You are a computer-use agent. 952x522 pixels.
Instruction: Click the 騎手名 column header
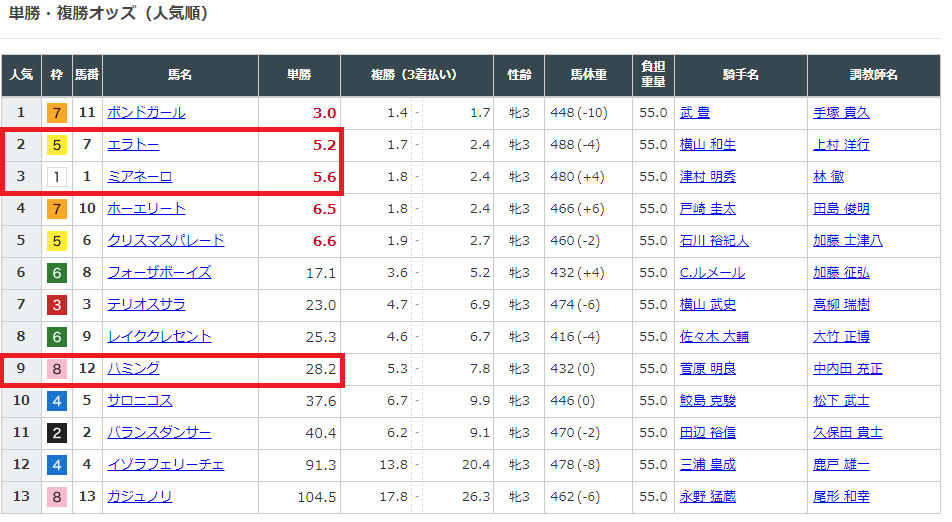740,75
